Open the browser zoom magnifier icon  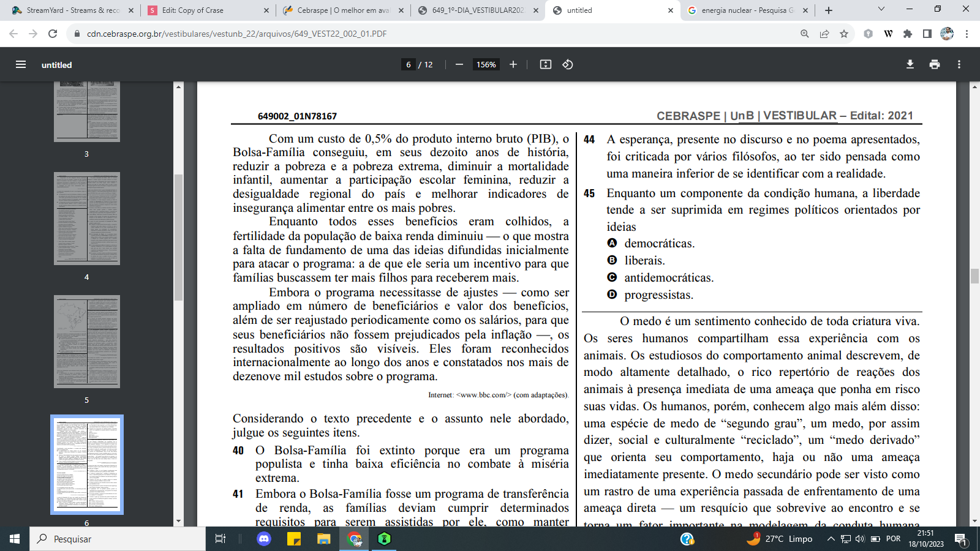[x=805, y=34]
